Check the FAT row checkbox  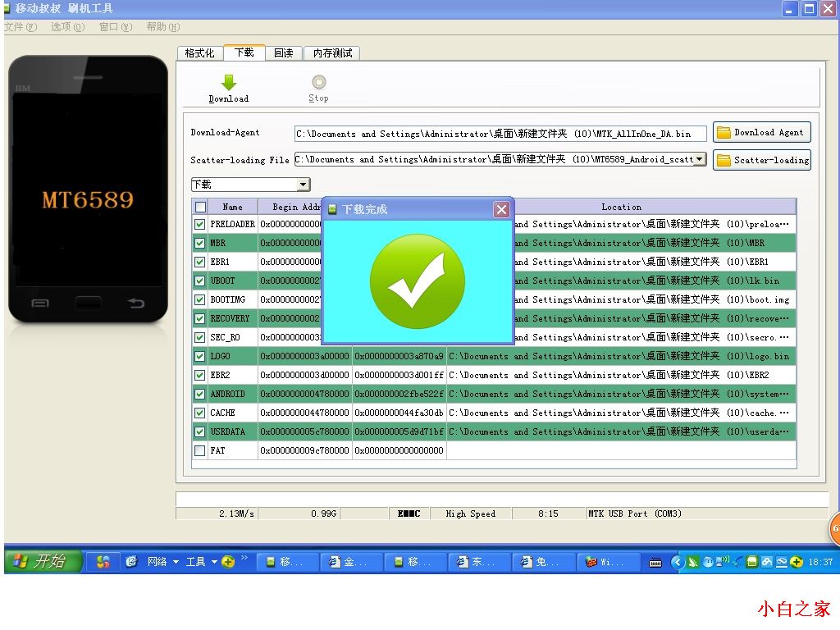[x=200, y=450]
